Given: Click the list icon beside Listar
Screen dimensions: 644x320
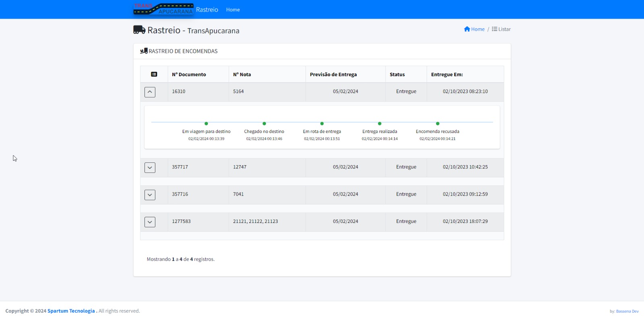Looking at the screenshot, I should (x=494, y=29).
